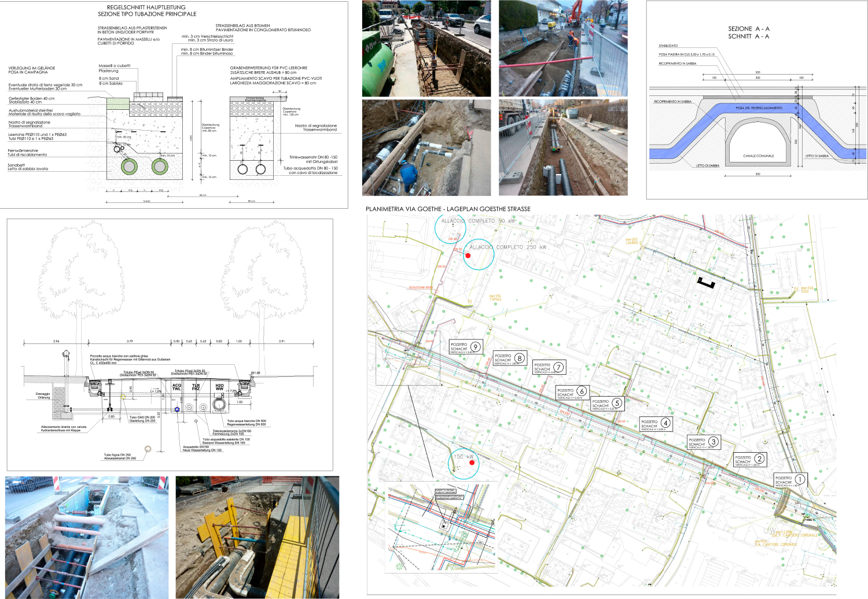
Task: Select the POZZETTO SCHACHT 3 label
Action: (704, 442)
